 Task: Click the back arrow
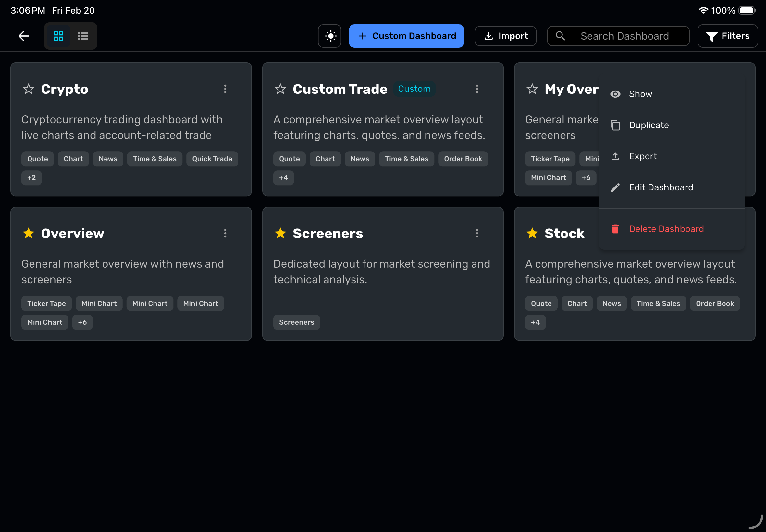pos(23,36)
